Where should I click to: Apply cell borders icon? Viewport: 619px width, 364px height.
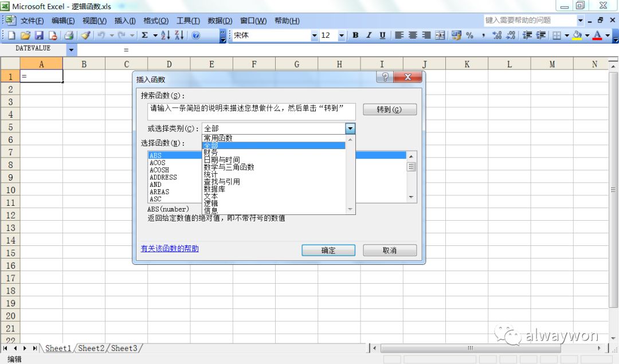click(557, 36)
